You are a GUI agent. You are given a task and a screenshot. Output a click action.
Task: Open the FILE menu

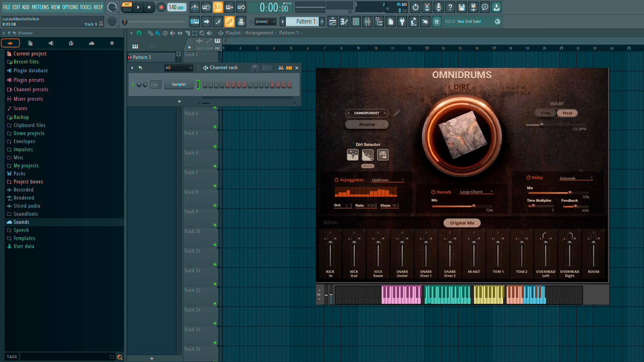click(7, 7)
